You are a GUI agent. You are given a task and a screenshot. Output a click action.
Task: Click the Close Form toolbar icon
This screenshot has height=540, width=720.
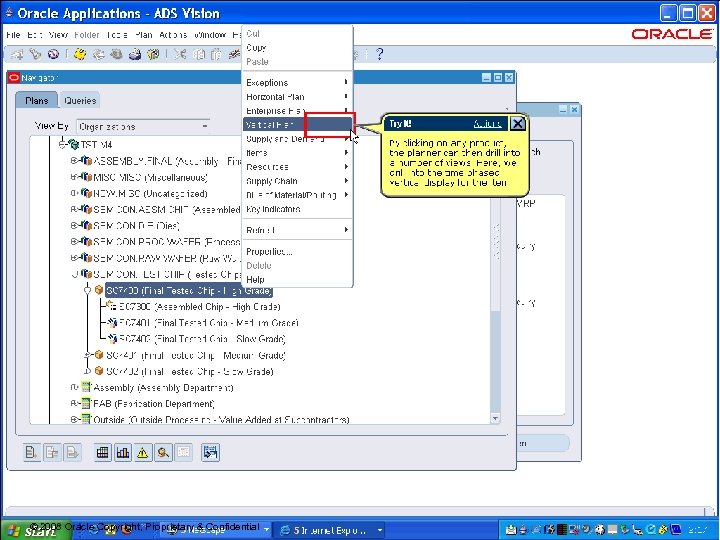(x=153, y=54)
